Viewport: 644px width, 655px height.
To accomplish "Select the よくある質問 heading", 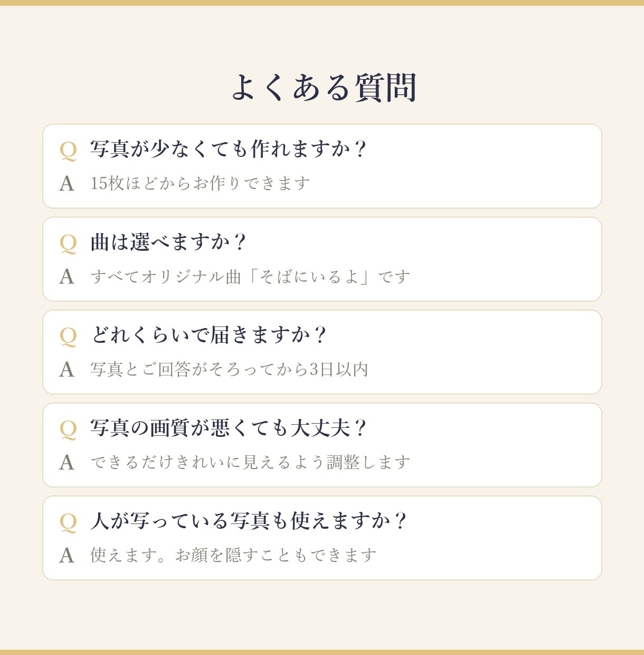I will pos(324,87).
